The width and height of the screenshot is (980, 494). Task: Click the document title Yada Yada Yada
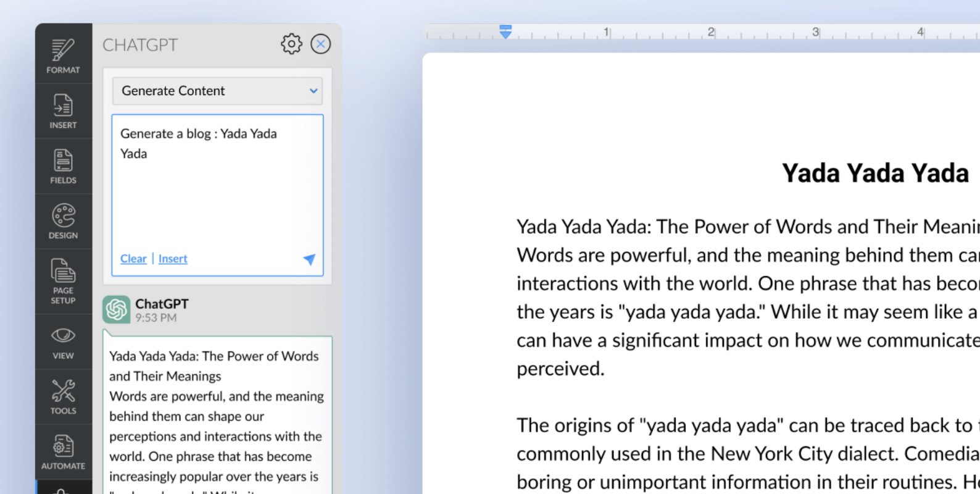(x=876, y=174)
